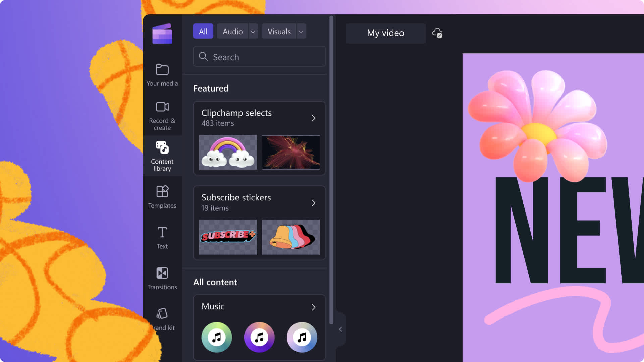Toggle My video label display
The height and width of the screenshot is (362, 644).
click(385, 32)
